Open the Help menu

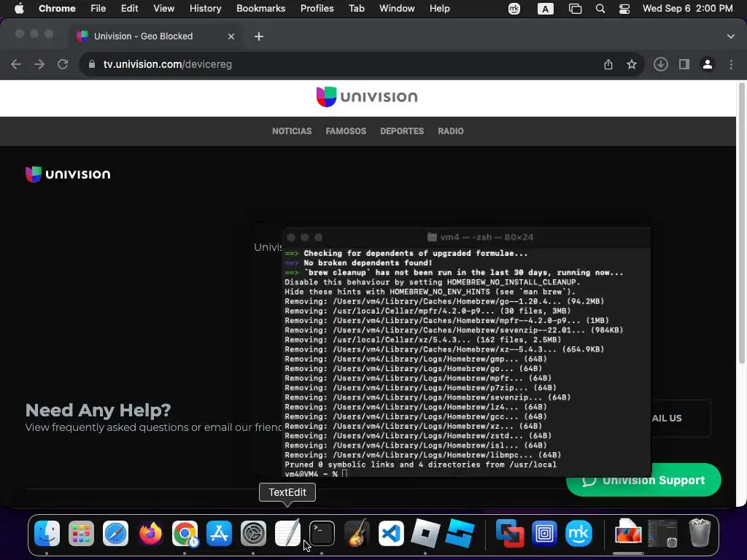point(439,9)
